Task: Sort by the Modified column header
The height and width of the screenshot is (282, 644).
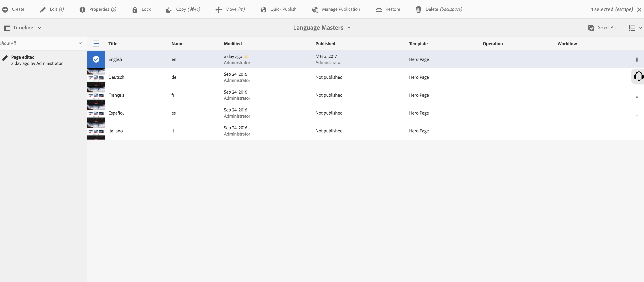Action: (232, 44)
